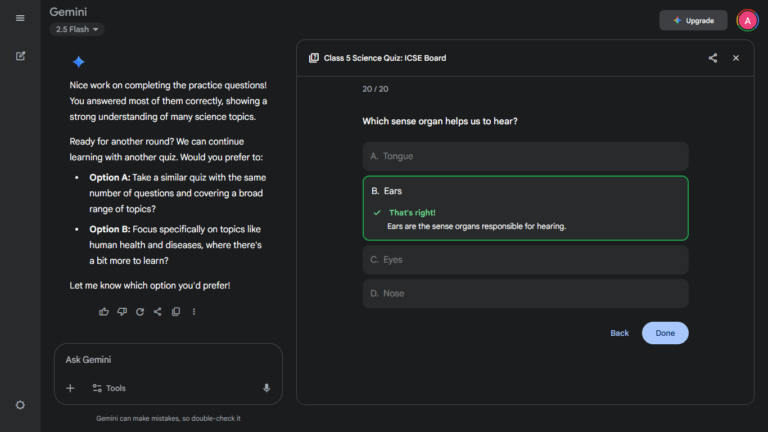Open more options via three-dot menu
768x432 pixels.
click(x=194, y=312)
